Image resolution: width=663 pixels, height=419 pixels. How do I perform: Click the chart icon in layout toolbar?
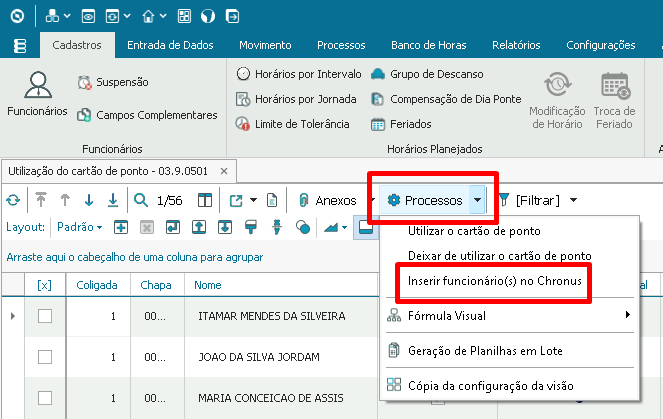pyautogui.click(x=331, y=227)
